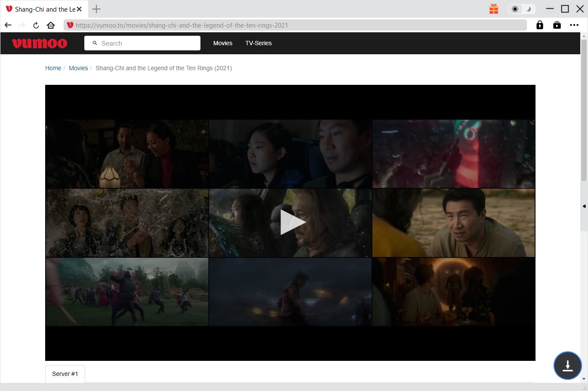Open the Movies menu item
Screen dimensions: 588x391
point(222,43)
